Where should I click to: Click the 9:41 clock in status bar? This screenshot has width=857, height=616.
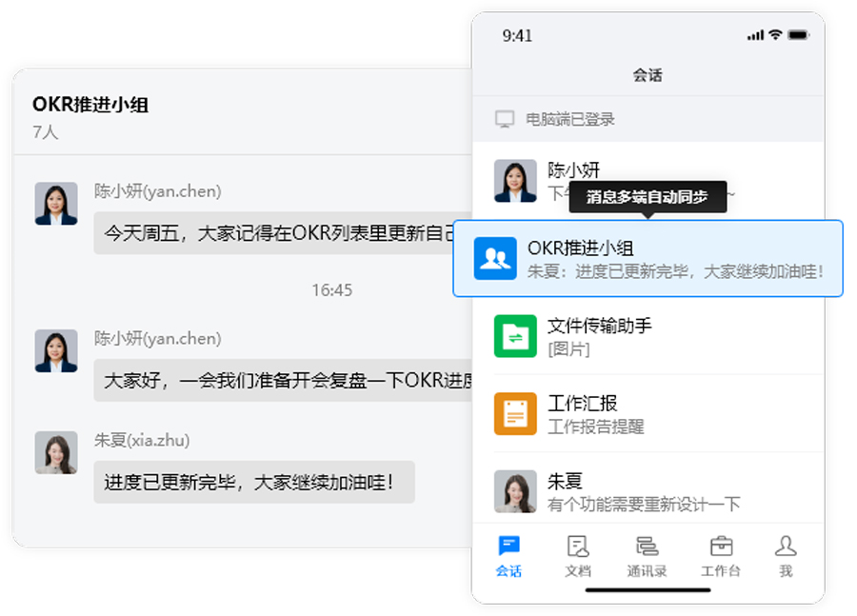(517, 35)
